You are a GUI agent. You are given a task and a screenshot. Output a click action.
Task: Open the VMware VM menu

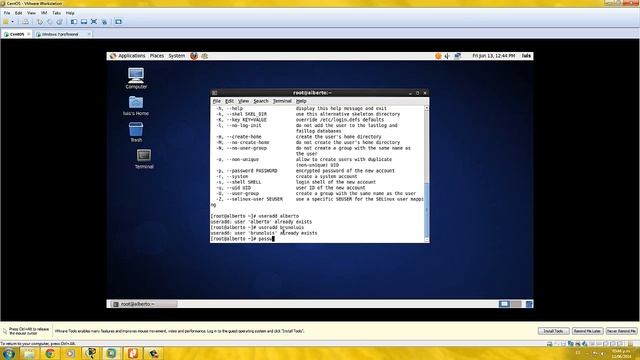tap(44, 13)
